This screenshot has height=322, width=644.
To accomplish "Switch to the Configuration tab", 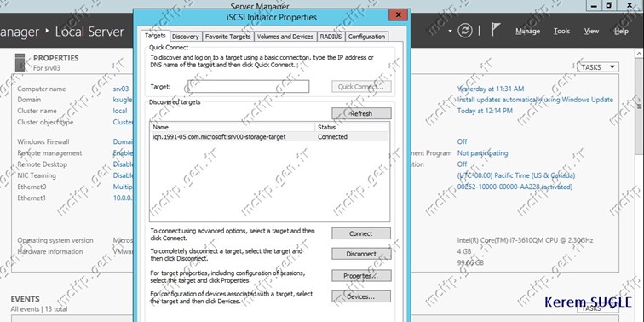I will point(366,37).
